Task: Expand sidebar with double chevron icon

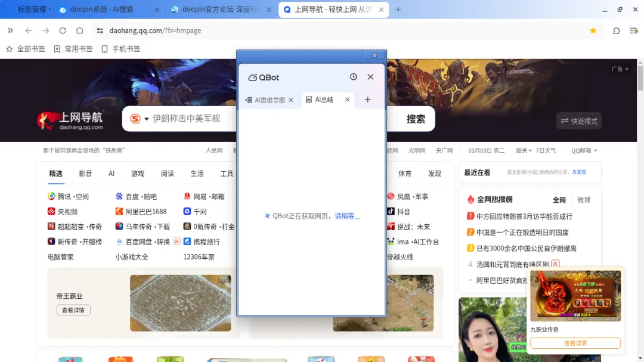Action: pyautogui.click(x=10, y=30)
